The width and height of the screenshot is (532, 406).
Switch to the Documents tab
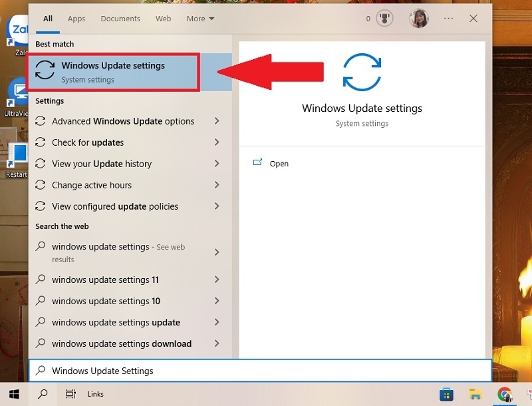[x=120, y=19]
